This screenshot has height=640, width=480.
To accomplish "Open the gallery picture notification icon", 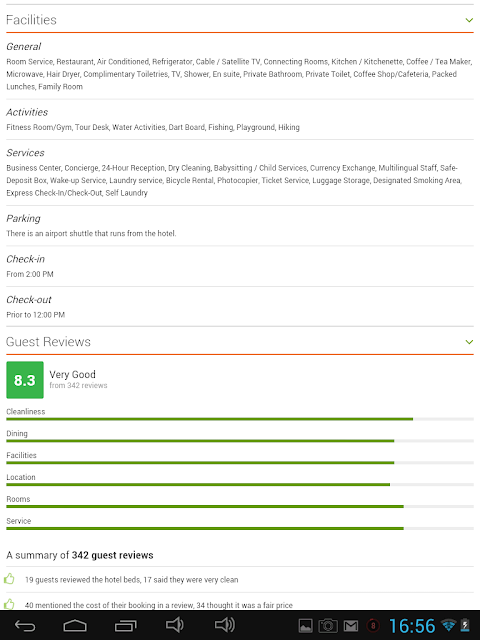I will click(305, 626).
